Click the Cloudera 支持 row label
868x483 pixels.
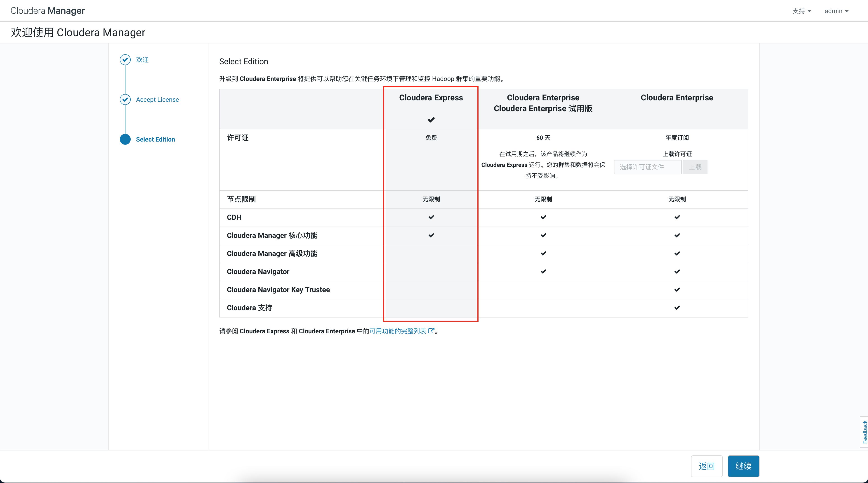tap(250, 308)
